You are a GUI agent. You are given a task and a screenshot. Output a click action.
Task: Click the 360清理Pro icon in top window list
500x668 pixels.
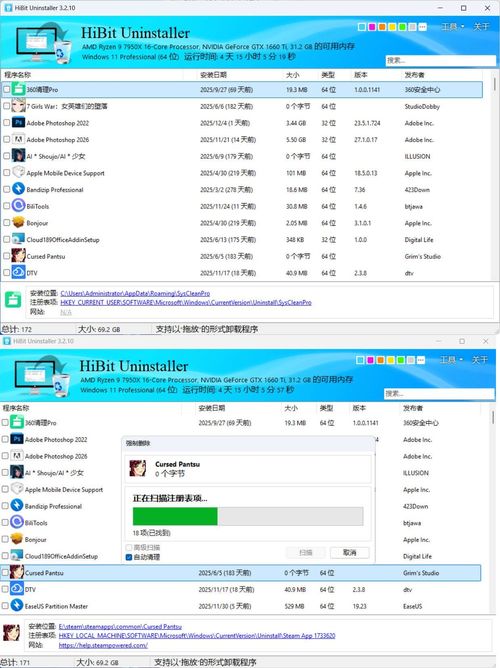18,89
